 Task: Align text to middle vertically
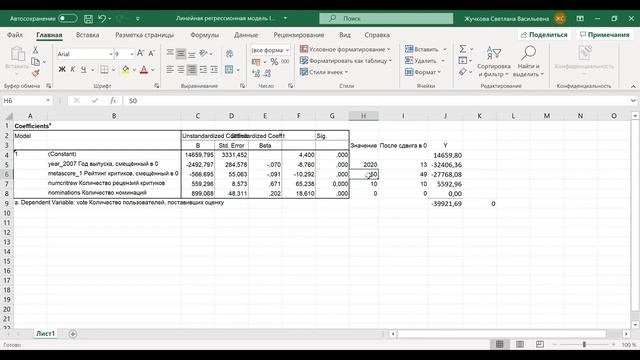point(181,53)
